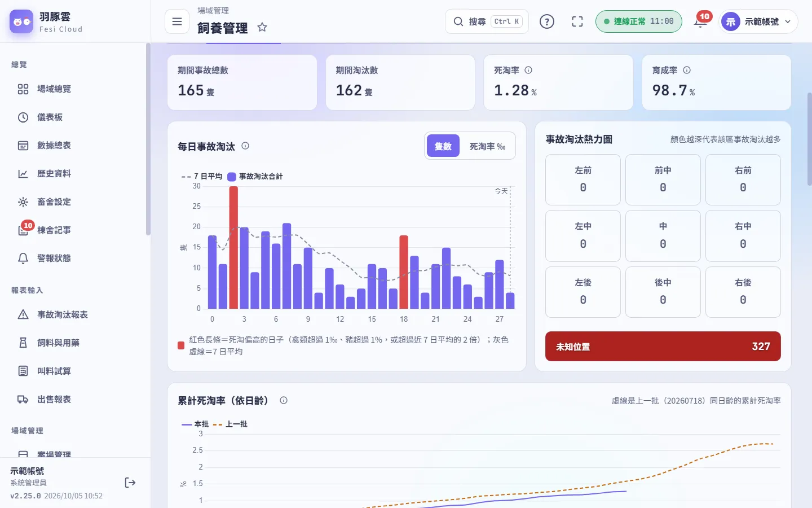Select the 右前 heatmap cell
This screenshot has height=508, width=812.
click(x=743, y=179)
